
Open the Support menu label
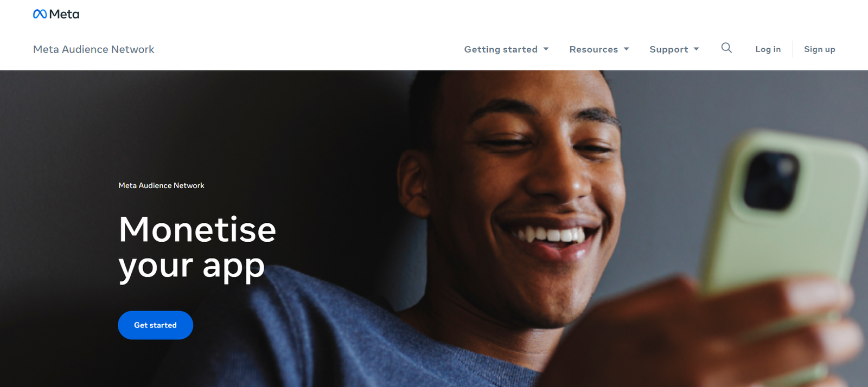[x=668, y=49]
